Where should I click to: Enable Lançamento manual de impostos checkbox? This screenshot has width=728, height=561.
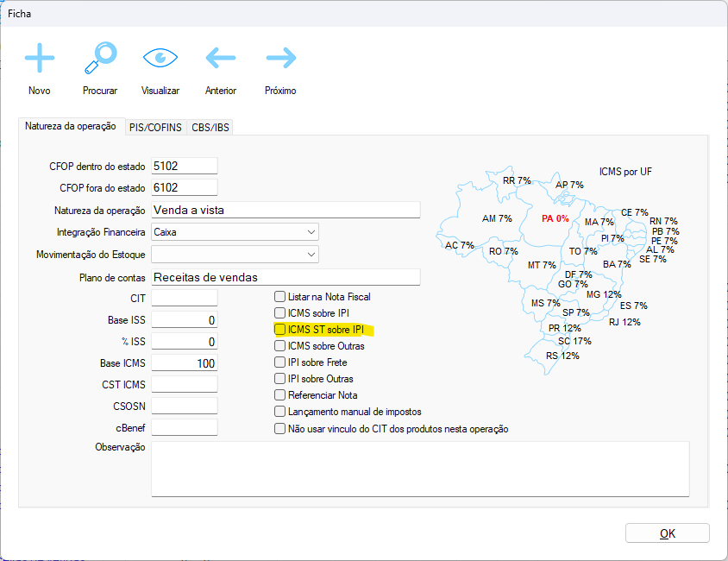[x=279, y=412]
